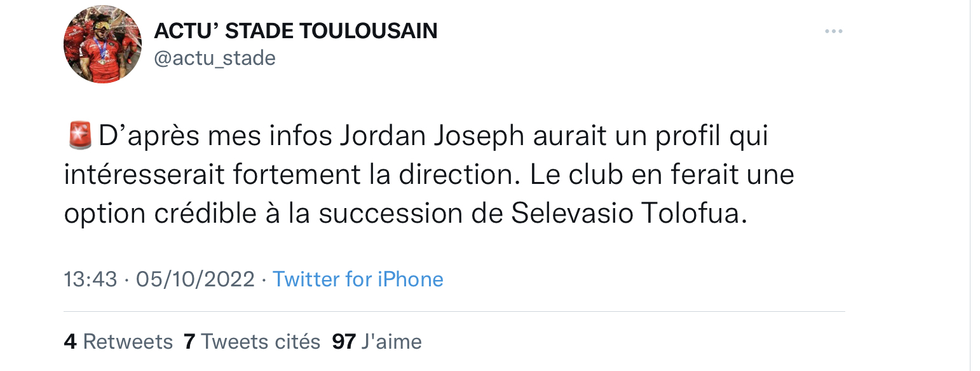Open the ACTU' STADE TOULOUSAIN profile avatar
The image size is (980, 371).
click(102, 45)
